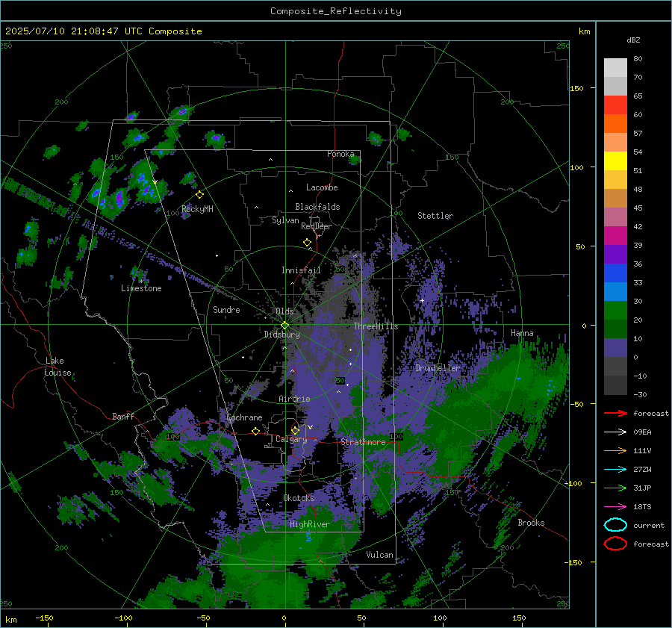Click the yellow diamond marker below Cochrane
This screenshot has width=672, height=628.
tap(256, 431)
